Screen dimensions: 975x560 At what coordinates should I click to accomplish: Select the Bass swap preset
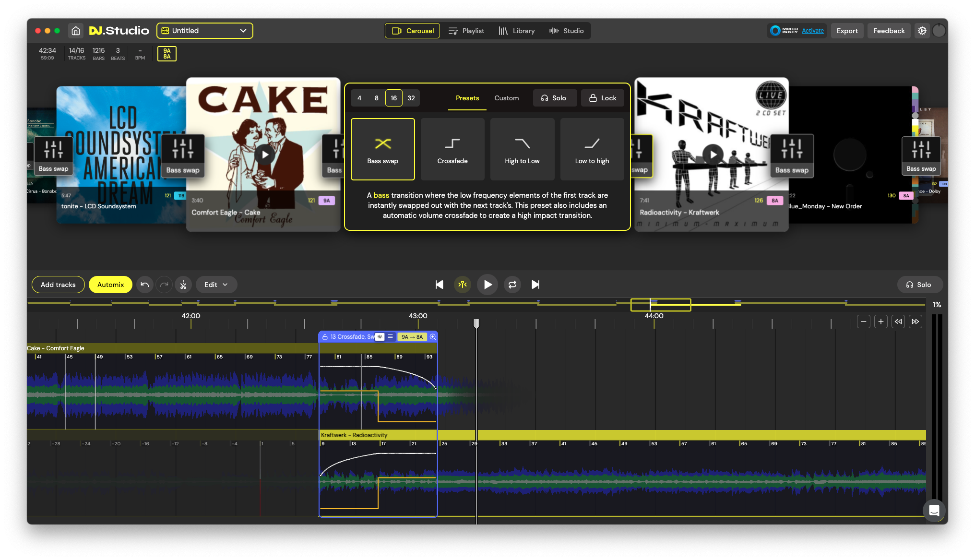[383, 149]
